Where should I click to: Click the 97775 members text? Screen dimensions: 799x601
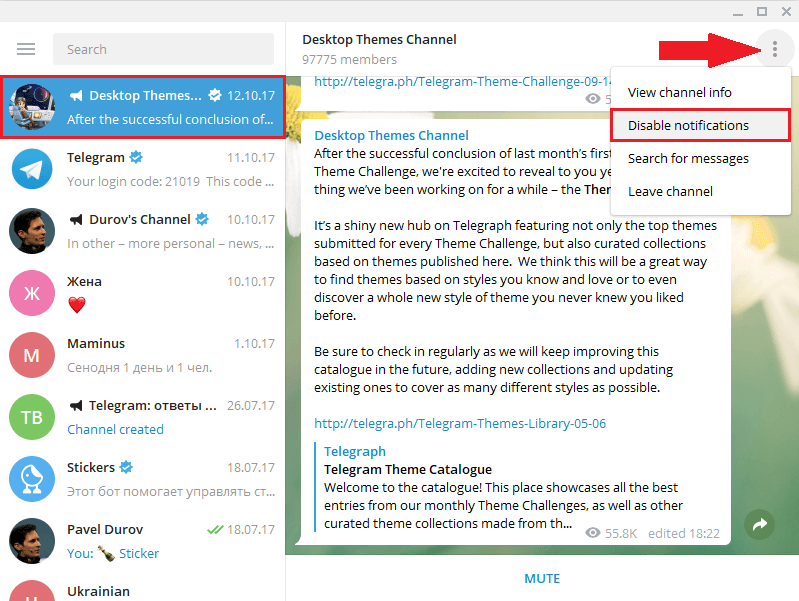pyautogui.click(x=349, y=60)
